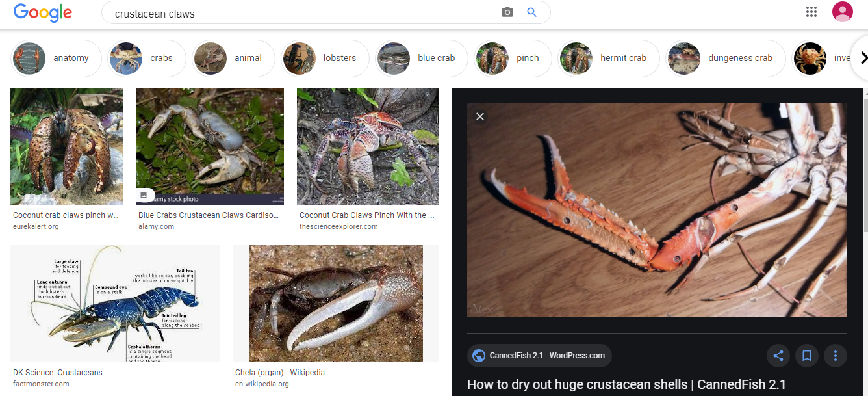Show more filter chips with arrow
Image resolution: width=868 pixels, height=396 pixels.
point(863,58)
